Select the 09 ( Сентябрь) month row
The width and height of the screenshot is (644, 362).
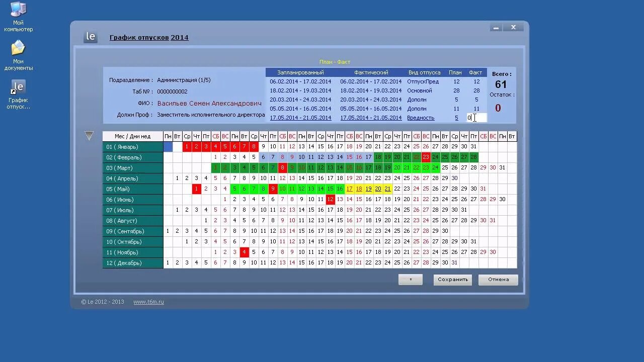(133, 231)
